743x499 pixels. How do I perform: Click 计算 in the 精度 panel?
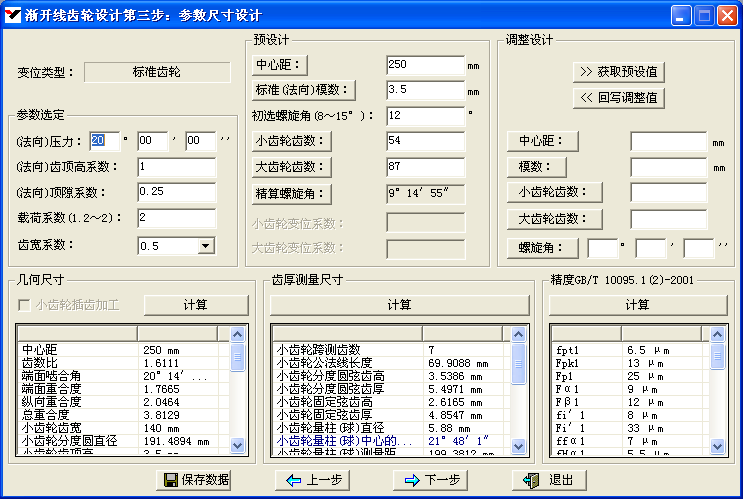tap(637, 305)
